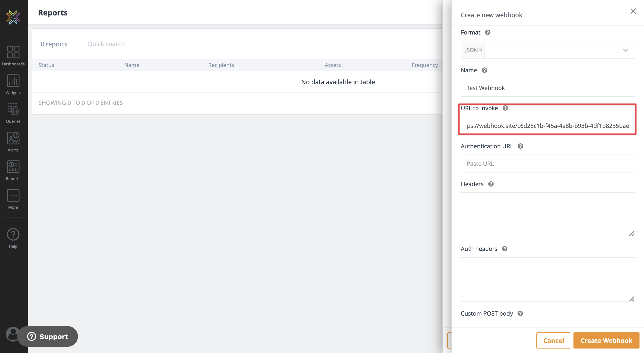Remove the JSON format tag
This screenshot has width=644, height=353.
pos(481,50)
